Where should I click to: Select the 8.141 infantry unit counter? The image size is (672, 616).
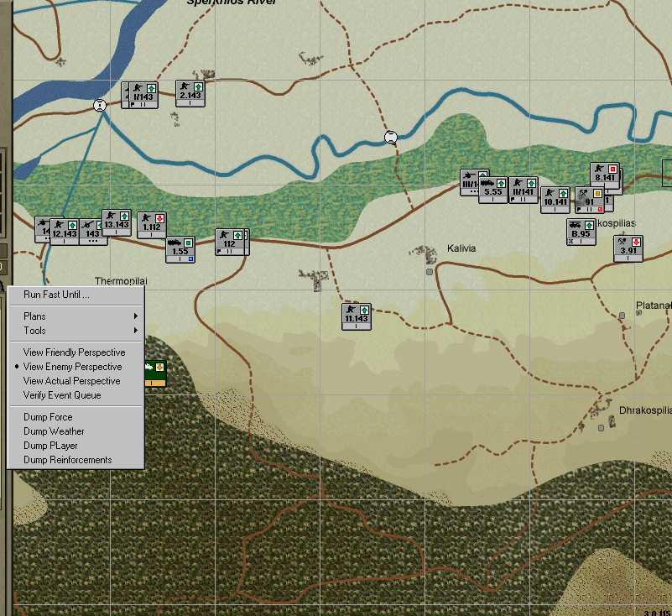coord(605,175)
